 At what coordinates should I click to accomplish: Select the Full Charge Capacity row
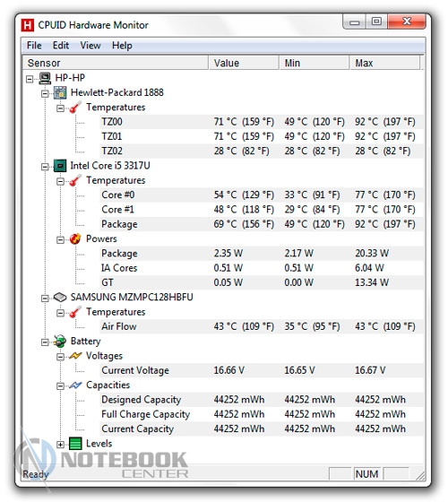click(262, 414)
